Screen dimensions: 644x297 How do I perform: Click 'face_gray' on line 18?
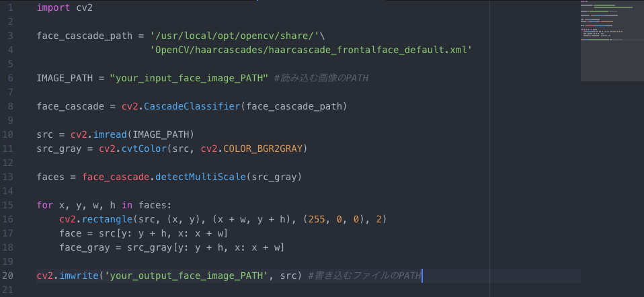[85, 248]
